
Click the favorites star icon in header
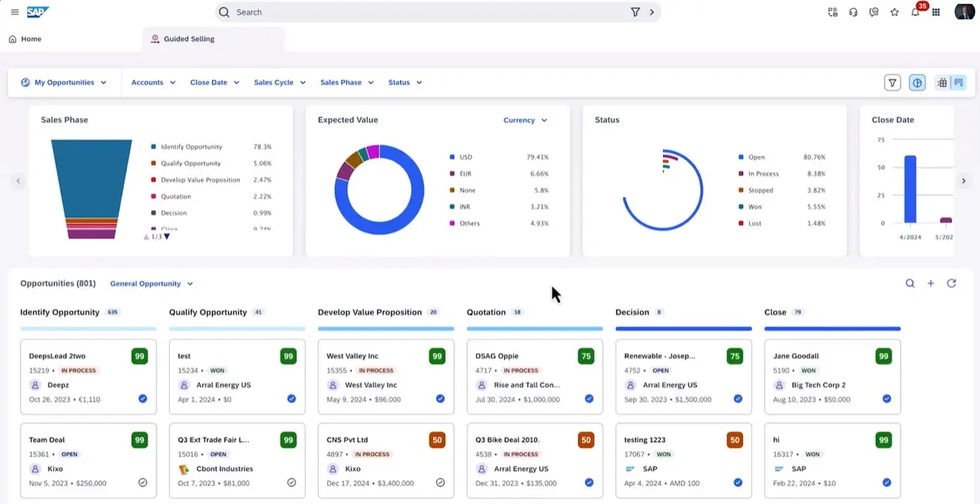pyautogui.click(x=894, y=13)
